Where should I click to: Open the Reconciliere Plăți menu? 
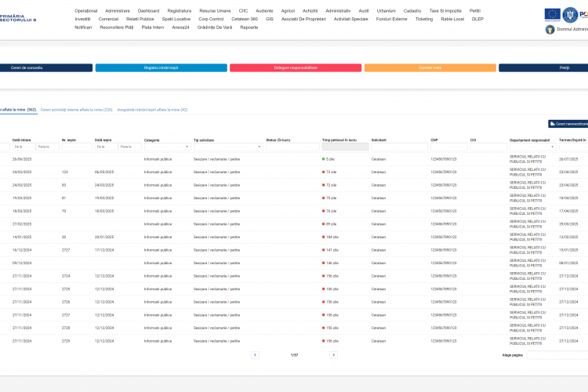tap(117, 27)
